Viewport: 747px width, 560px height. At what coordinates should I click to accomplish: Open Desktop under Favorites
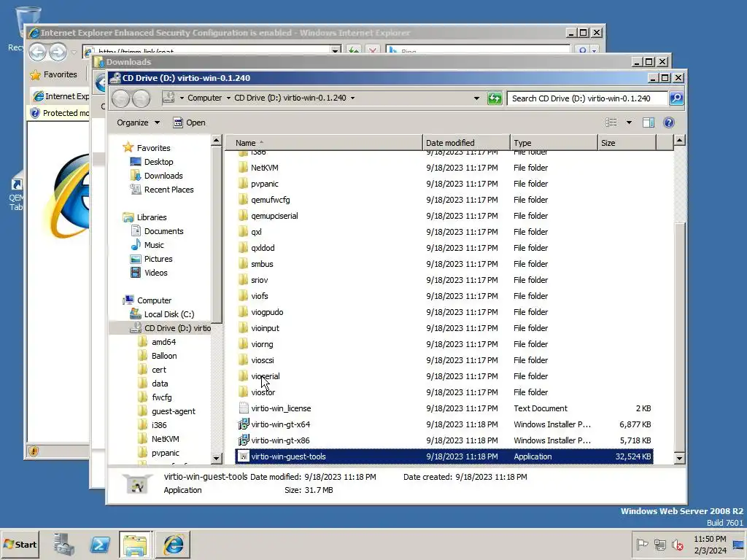click(x=158, y=162)
